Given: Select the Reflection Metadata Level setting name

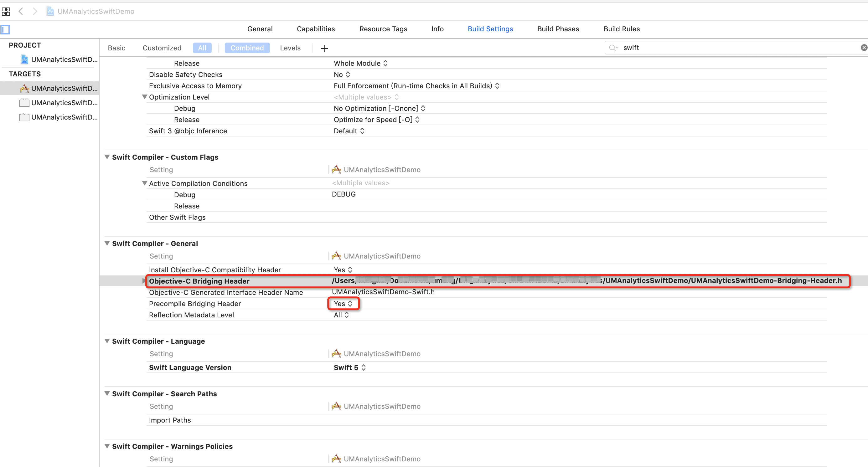Looking at the screenshot, I should (191, 315).
